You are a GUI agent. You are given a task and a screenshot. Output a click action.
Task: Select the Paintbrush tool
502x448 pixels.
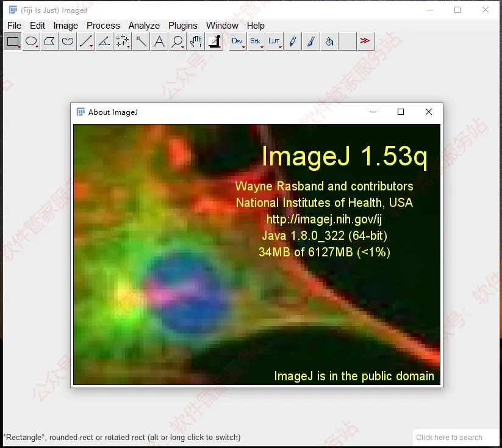click(311, 42)
